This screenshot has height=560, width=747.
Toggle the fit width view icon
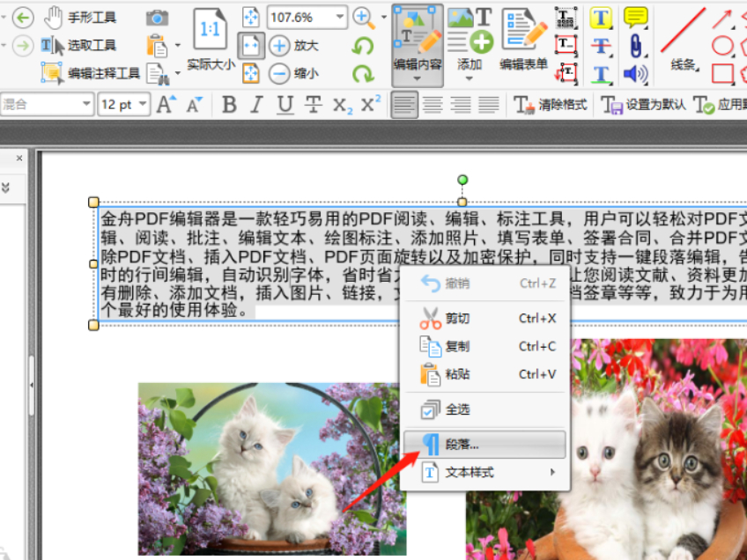[250, 46]
